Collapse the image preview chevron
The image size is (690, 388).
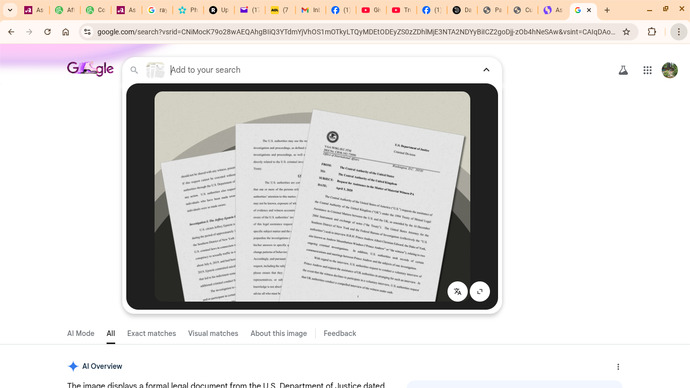pos(486,70)
